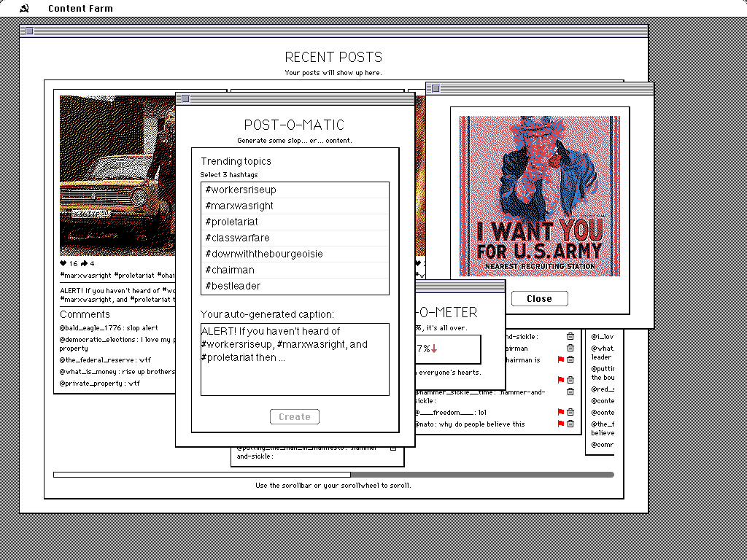Click the 'Use the scrollbar' hint text
747x560 pixels.
pyautogui.click(x=333, y=486)
